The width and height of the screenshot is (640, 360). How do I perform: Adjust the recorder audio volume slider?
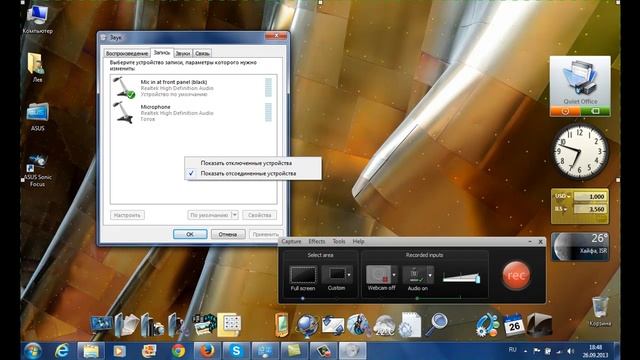coord(461,278)
